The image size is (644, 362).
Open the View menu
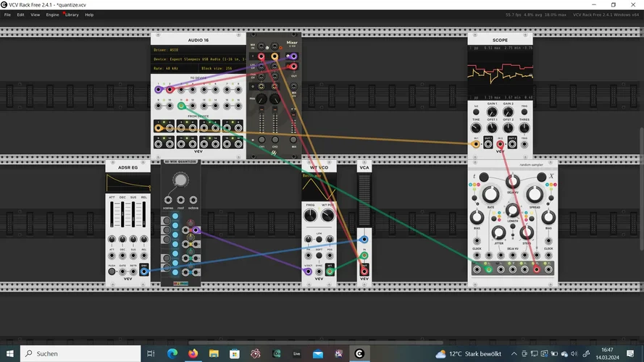[35, 14]
